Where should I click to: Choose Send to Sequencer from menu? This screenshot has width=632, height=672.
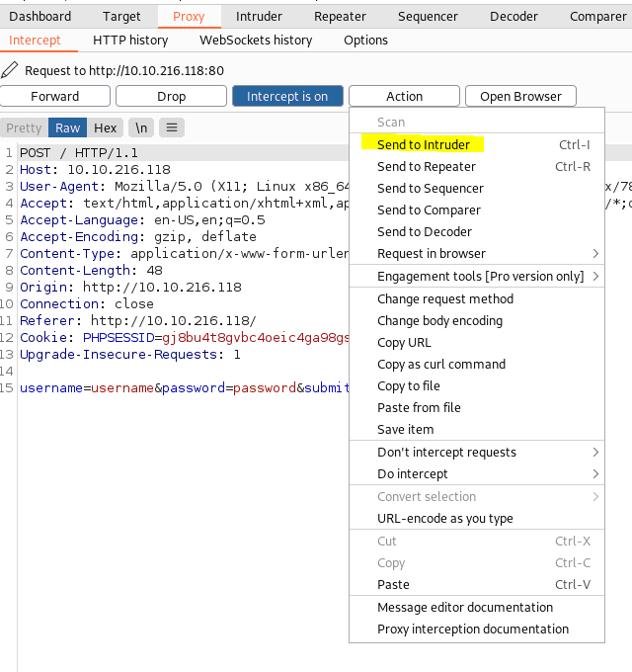pos(477,189)
